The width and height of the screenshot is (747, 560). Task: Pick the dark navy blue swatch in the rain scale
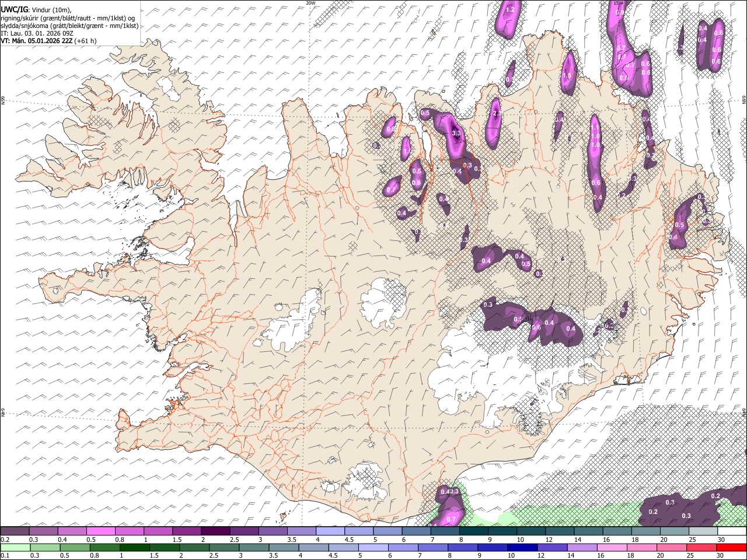click(x=522, y=548)
